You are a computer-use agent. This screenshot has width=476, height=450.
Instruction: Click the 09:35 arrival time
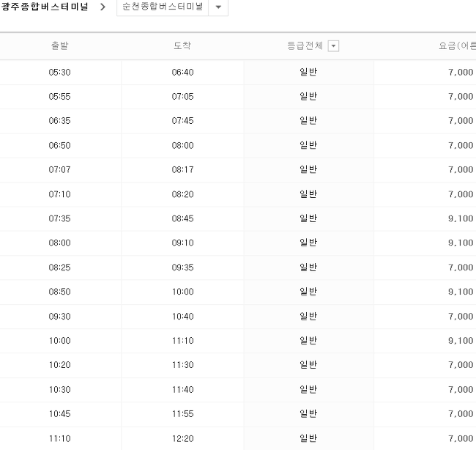[183, 268]
